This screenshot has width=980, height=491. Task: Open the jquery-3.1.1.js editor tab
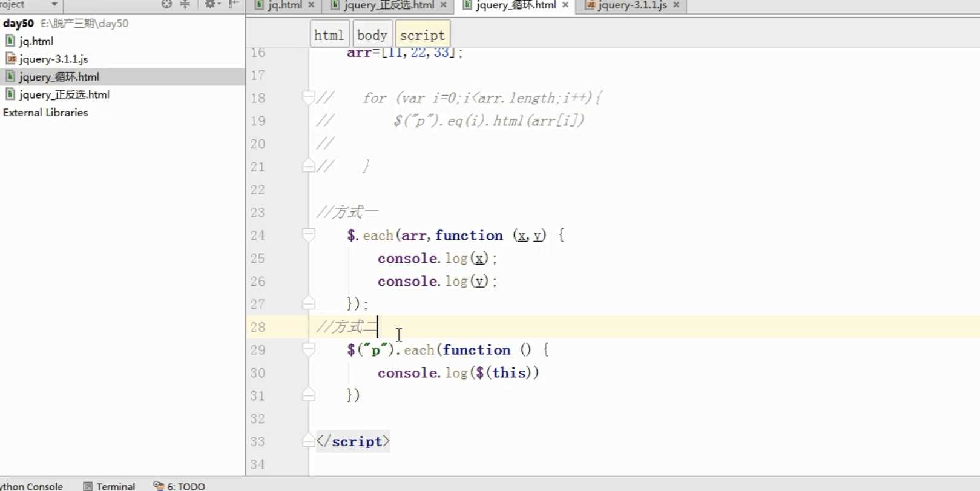633,5
